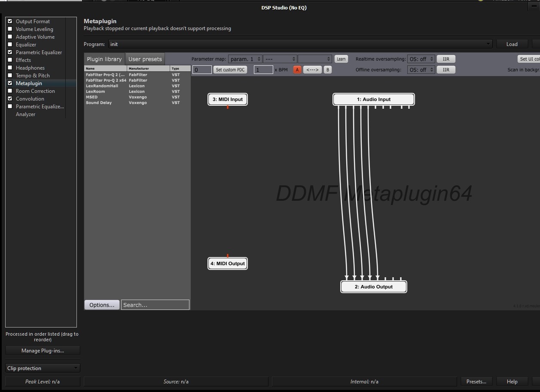Viewport: 540px width, 392px height.
Task: Click the Set UI color button
Action: click(529, 59)
